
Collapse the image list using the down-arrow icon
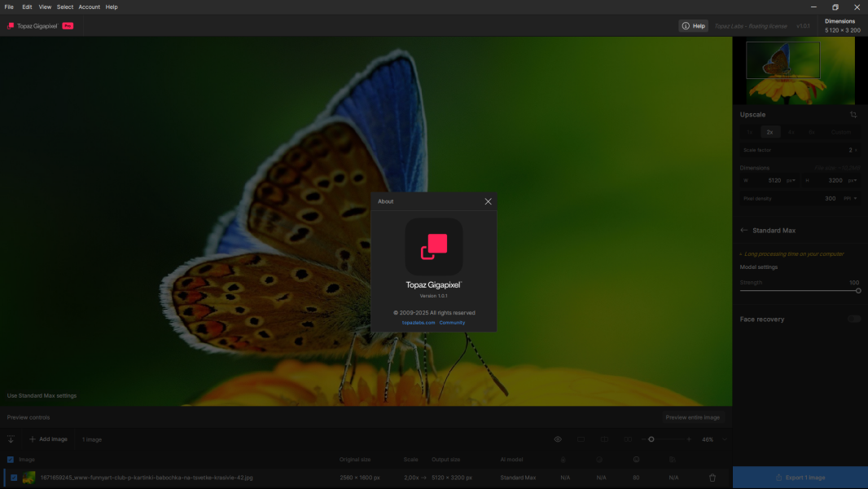[x=11, y=439]
